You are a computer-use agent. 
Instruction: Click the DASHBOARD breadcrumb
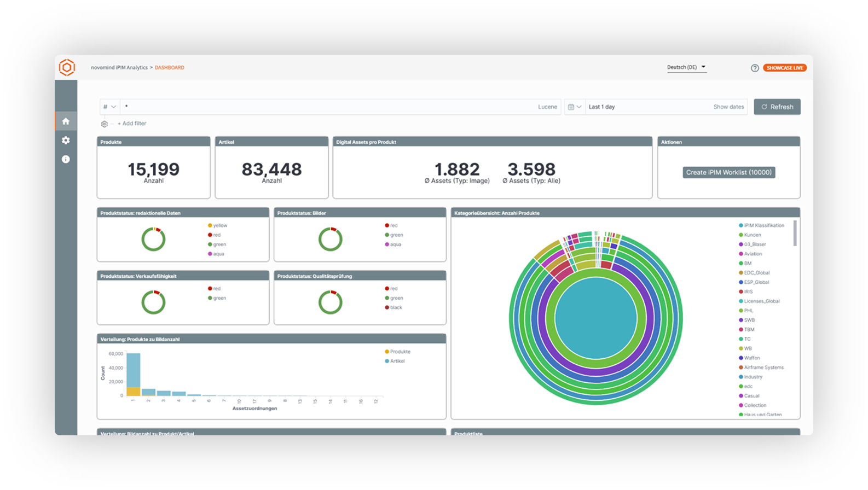point(169,68)
